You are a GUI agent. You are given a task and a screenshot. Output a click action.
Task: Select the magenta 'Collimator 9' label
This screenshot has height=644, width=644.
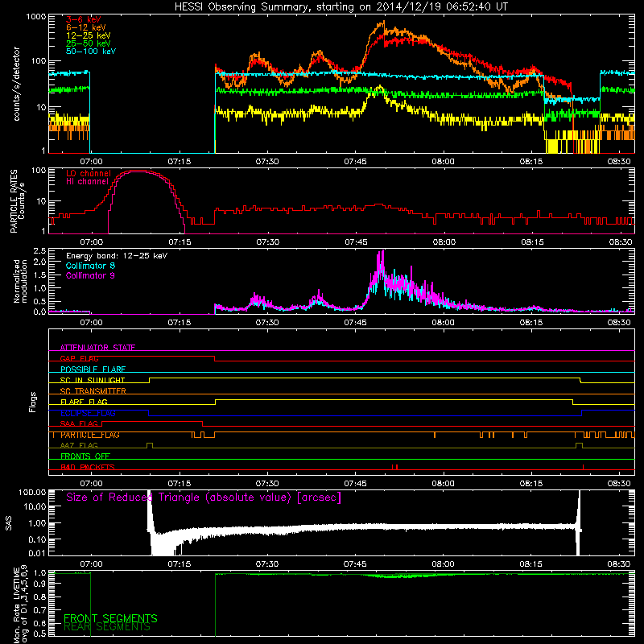pos(90,275)
